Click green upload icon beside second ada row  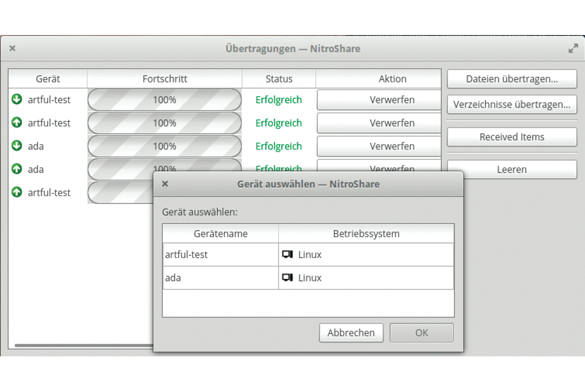[x=17, y=169]
